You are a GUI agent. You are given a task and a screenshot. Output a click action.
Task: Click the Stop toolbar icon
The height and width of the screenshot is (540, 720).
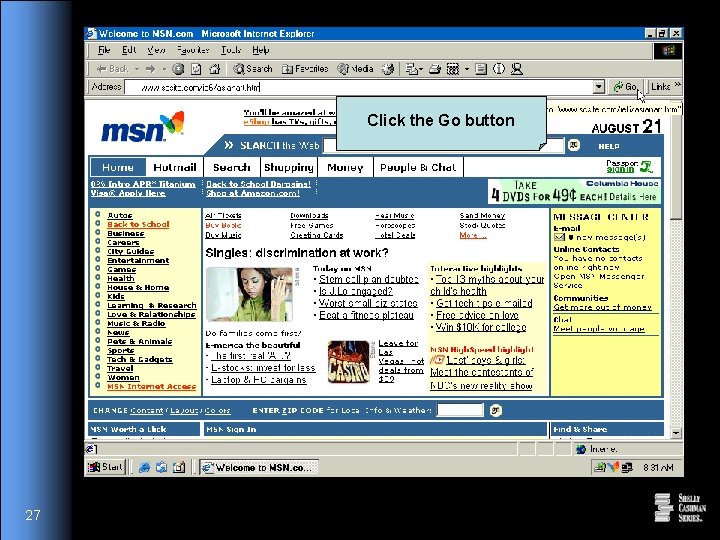pos(178,69)
